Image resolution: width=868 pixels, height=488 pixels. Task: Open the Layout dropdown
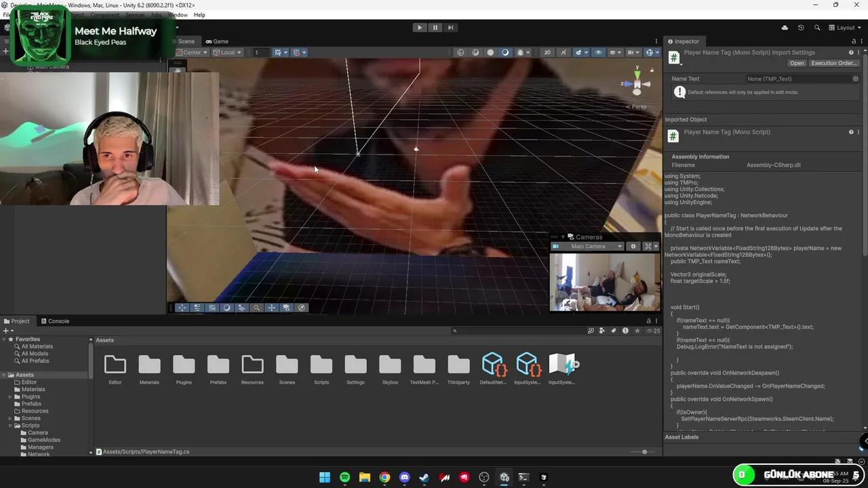tap(846, 28)
